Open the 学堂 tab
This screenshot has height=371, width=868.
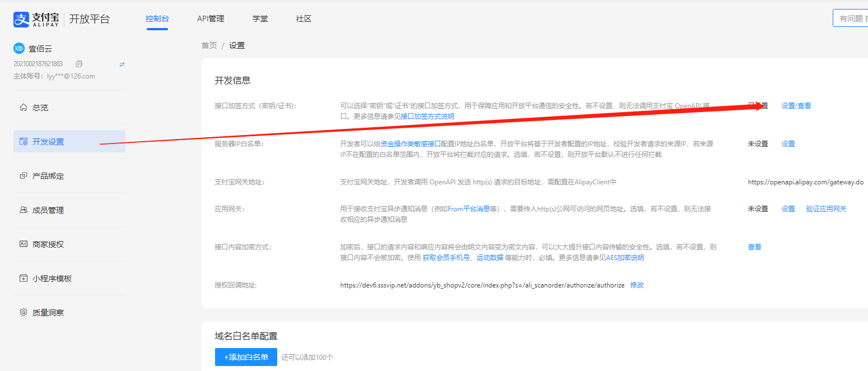click(x=260, y=18)
